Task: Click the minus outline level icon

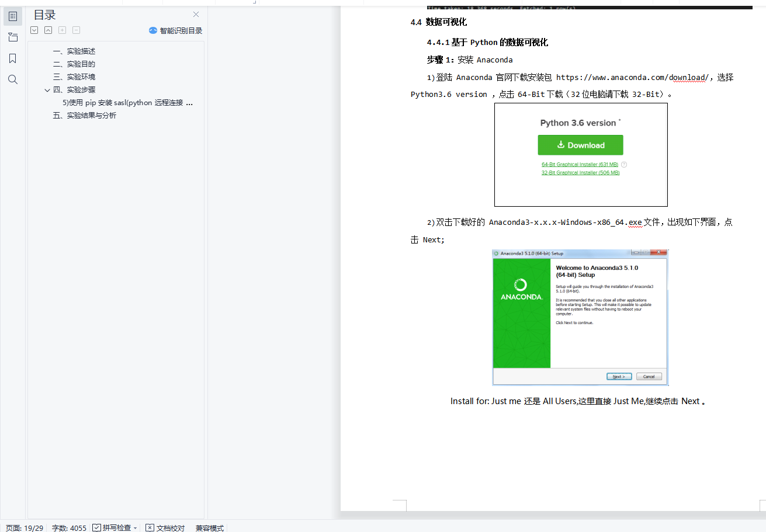Action: click(77, 30)
